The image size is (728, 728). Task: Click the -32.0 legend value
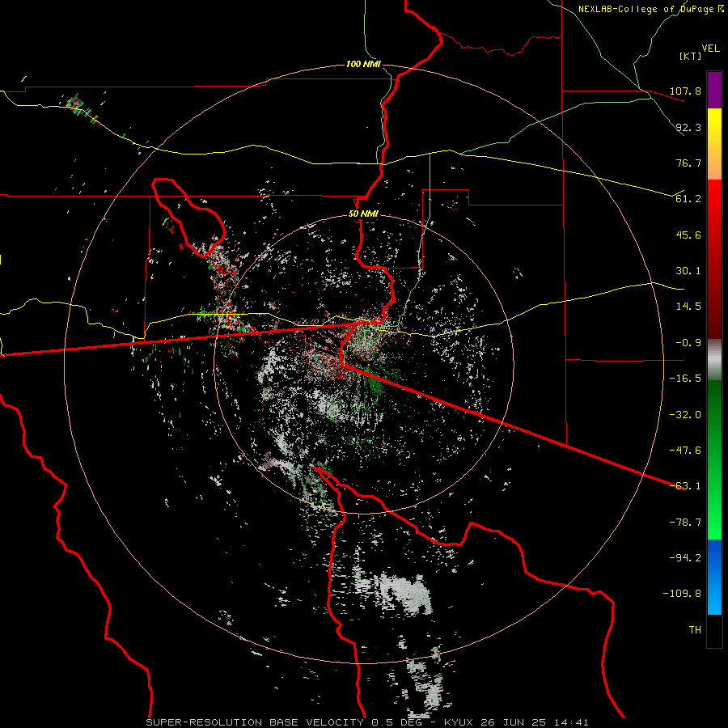coord(685,415)
